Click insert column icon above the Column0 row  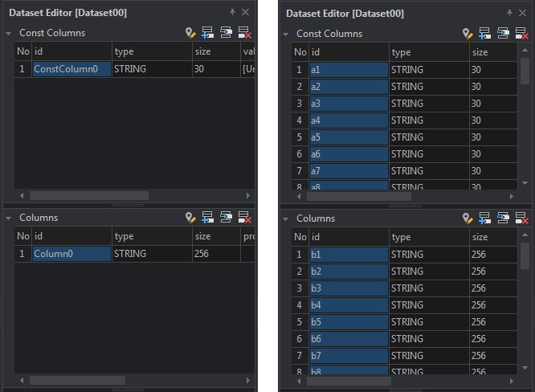(x=227, y=218)
